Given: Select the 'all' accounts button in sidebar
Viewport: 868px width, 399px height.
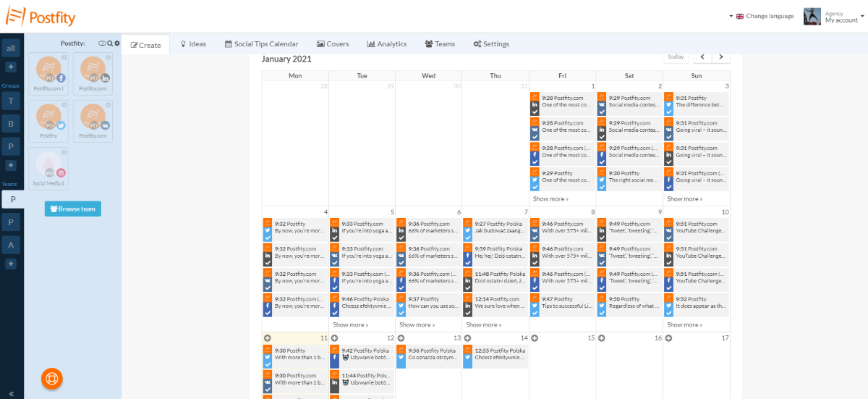Looking at the screenshot, I should point(11,48).
